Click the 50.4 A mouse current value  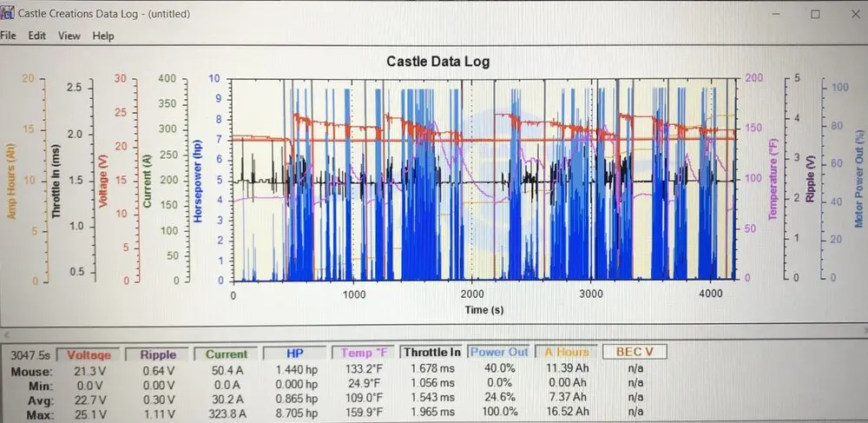tap(228, 370)
